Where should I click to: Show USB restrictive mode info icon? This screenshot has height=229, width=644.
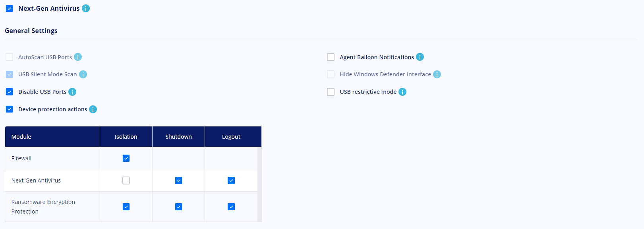402,92
